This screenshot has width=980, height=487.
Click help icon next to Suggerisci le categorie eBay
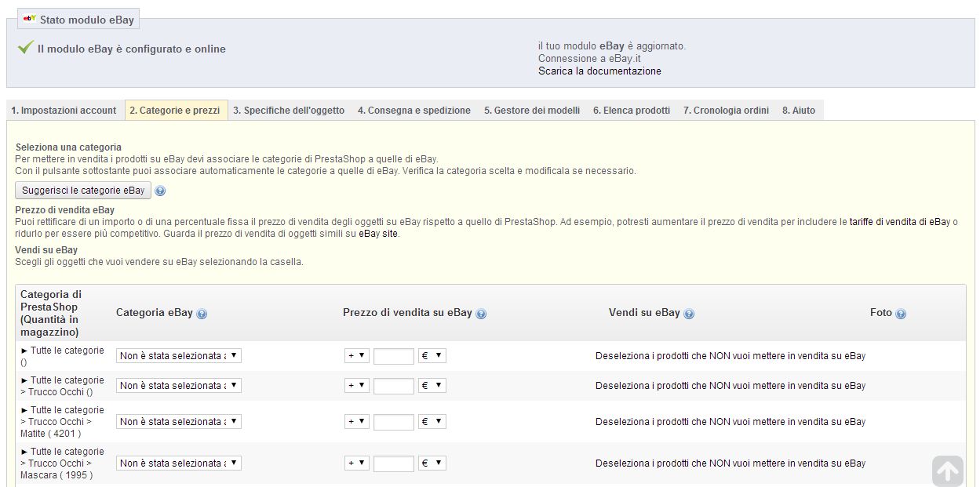tap(160, 191)
